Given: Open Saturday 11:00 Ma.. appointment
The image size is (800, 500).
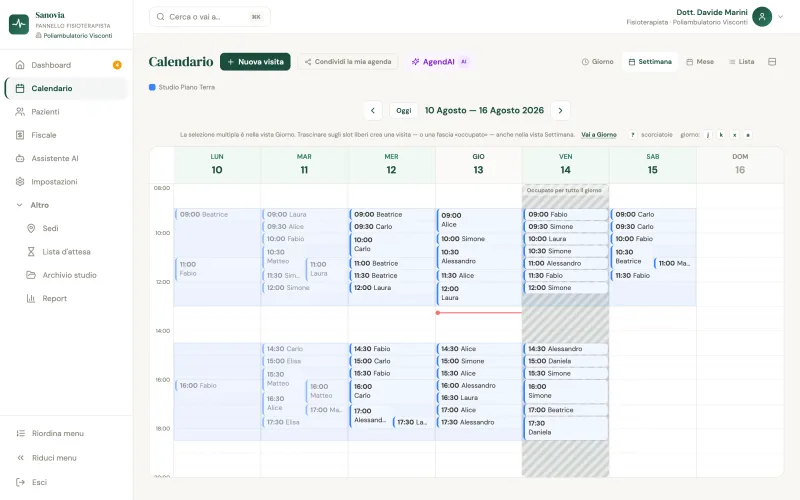Looking at the screenshot, I should point(674,263).
